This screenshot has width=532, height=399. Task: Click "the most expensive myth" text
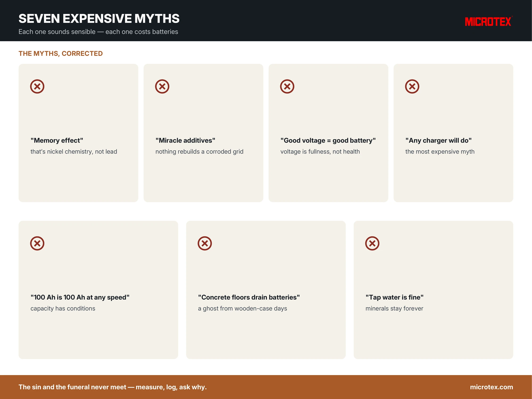(x=440, y=152)
